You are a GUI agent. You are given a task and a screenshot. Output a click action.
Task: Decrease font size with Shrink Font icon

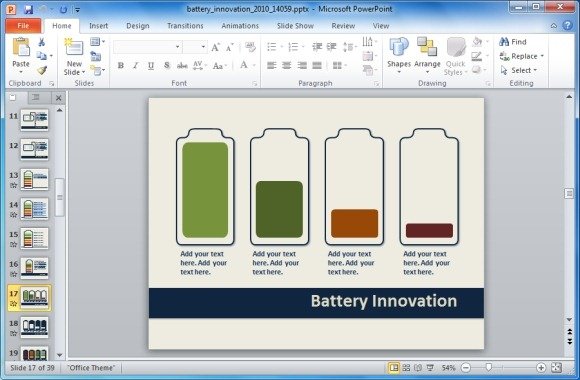click(x=229, y=47)
